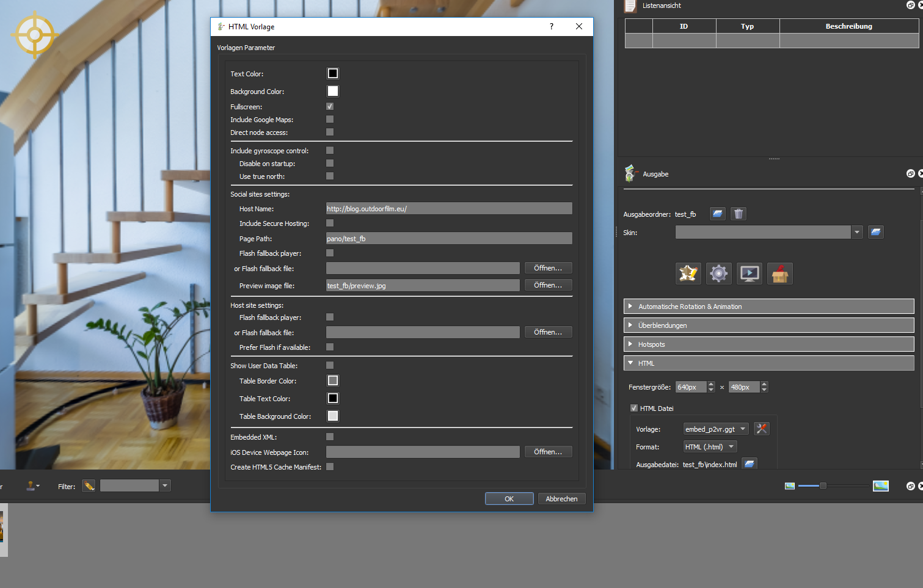
Task: Click Öffnen for iOS Device Webpage Icon
Action: pyautogui.click(x=549, y=452)
